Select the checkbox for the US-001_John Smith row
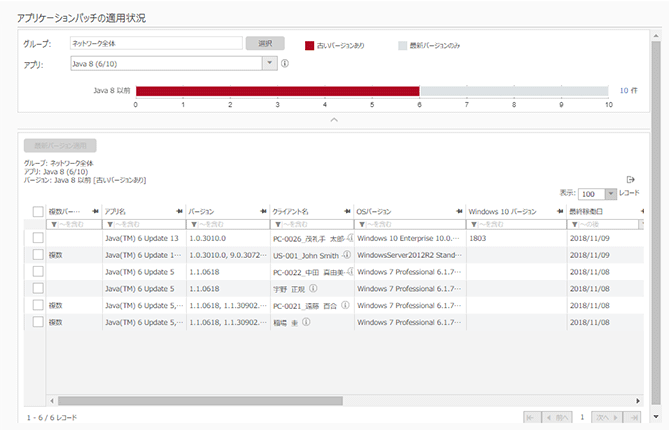Screen dimensions: 670x431 pos(38,255)
